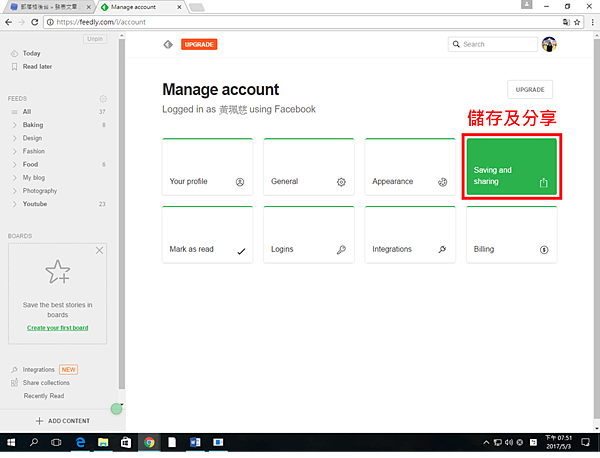Go back in the browser
This screenshot has height=458, width=600.
[8, 22]
